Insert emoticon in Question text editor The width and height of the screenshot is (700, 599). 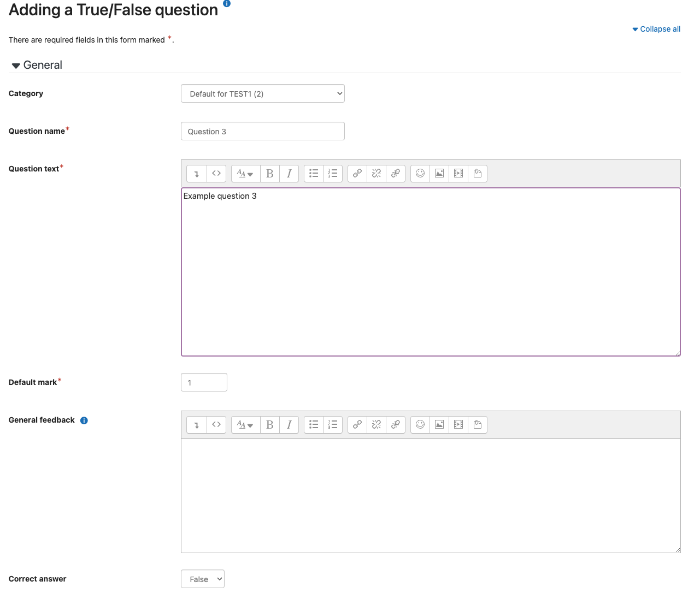point(420,174)
